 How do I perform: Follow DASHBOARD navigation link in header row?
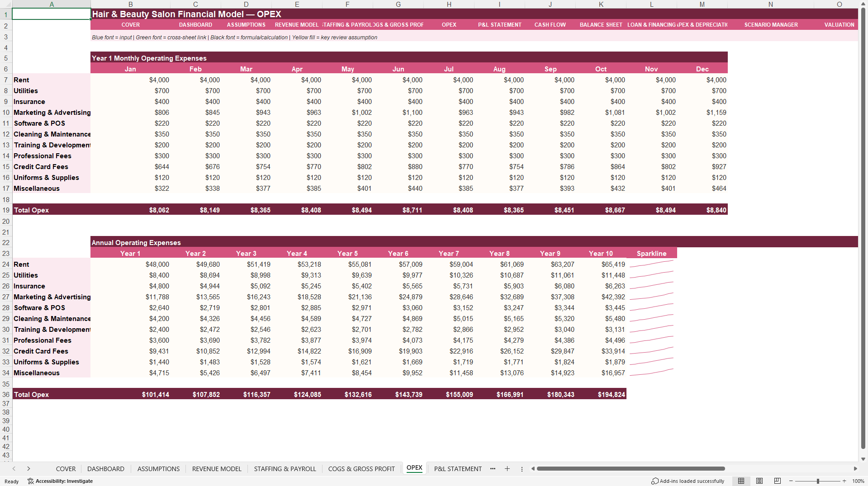[x=195, y=25]
